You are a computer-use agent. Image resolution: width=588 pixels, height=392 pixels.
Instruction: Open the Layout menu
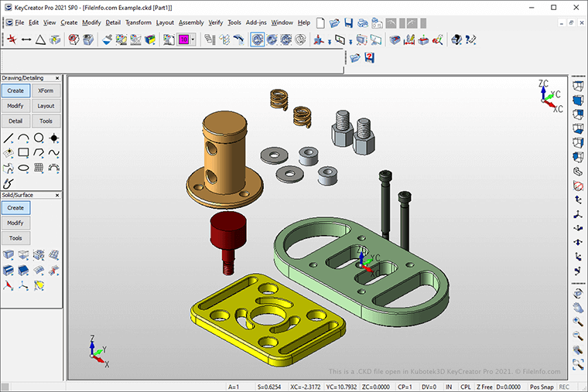point(165,23)
